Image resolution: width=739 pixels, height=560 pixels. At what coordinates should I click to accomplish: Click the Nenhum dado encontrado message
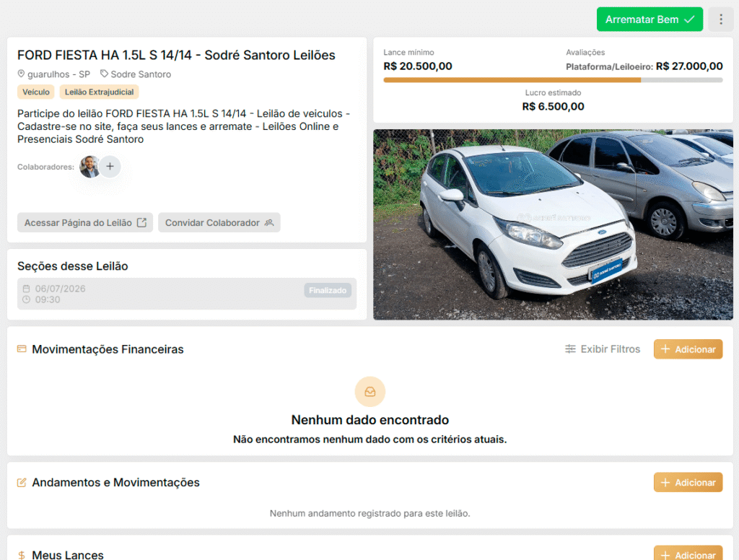(370, 419)
